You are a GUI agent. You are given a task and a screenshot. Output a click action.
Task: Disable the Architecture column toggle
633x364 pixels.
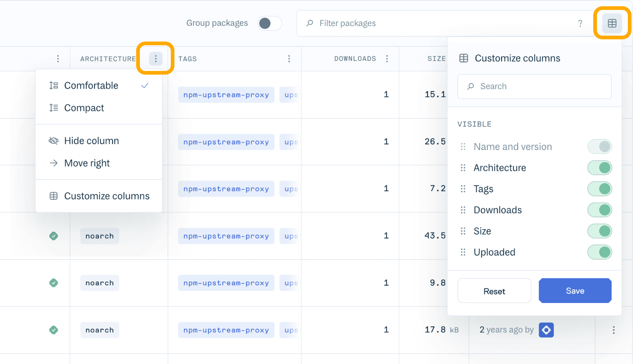[x=600, y=168]
